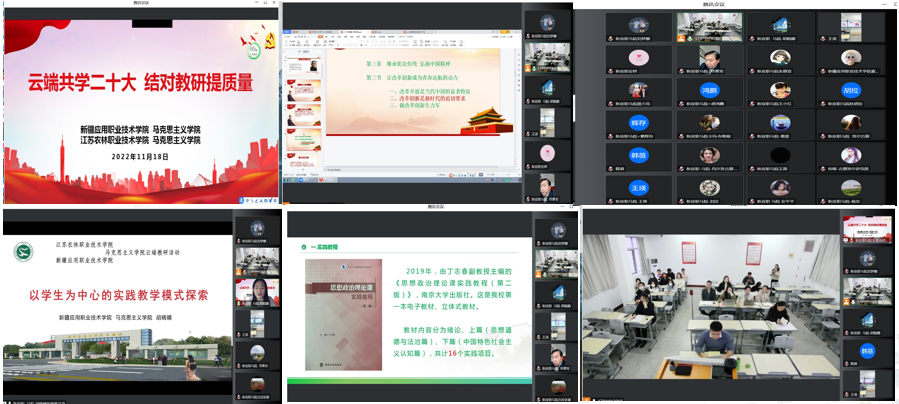Click the text 新疆应用职业技术学院 马克思主义学院 on title slide
Image resolution: width=899 pixels, height=404 pixels.
(140, 129)
